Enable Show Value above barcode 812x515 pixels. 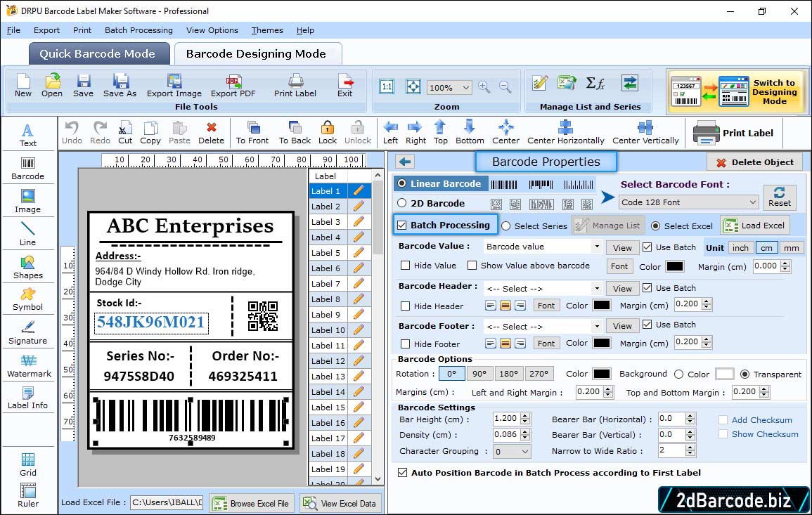click(x=472, y=266)
